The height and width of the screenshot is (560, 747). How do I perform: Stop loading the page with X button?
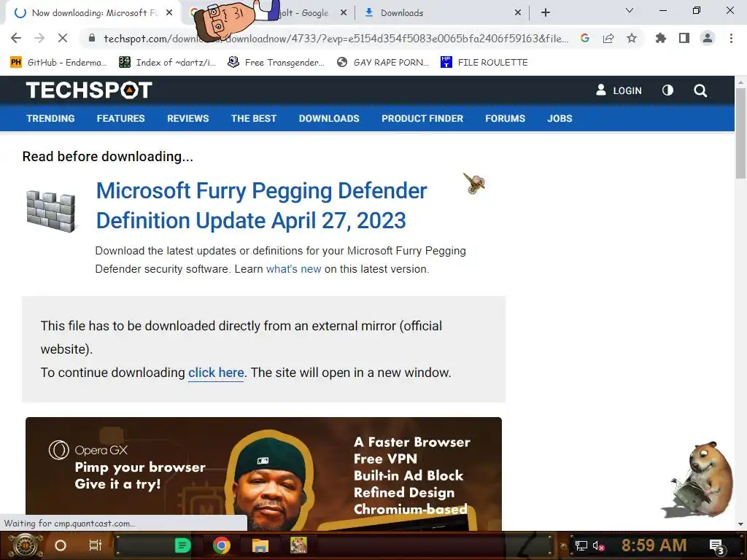click(x=63, y=38)
